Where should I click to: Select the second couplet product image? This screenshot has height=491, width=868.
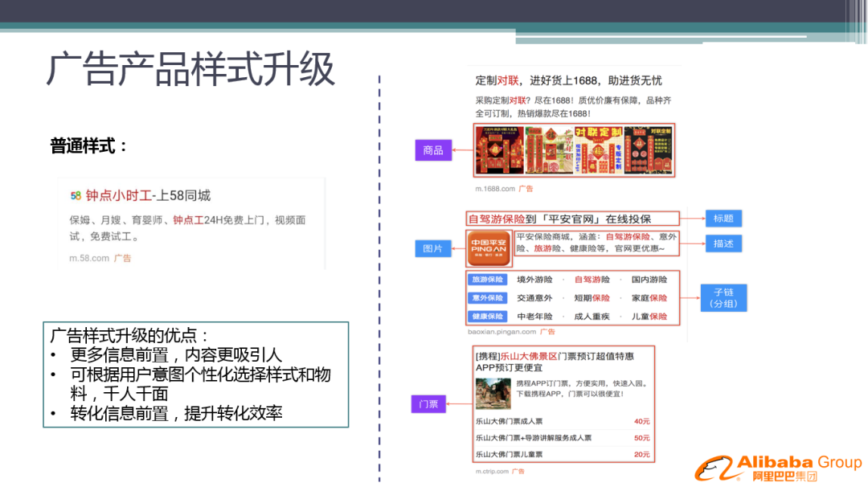(549, 150)
